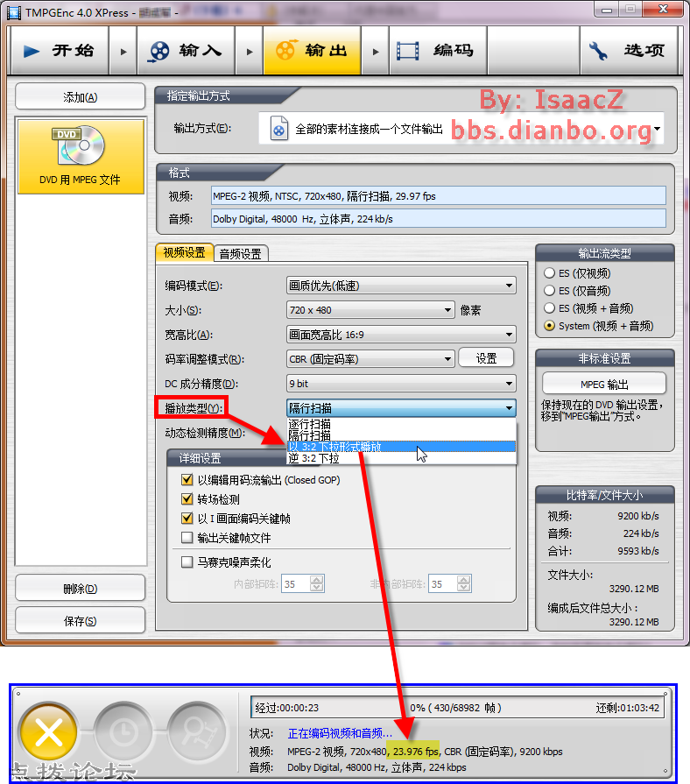The width and height of the screenshot is (690, 784).
Task: Close the TMPGEnc window
Action: coord(664,9)
